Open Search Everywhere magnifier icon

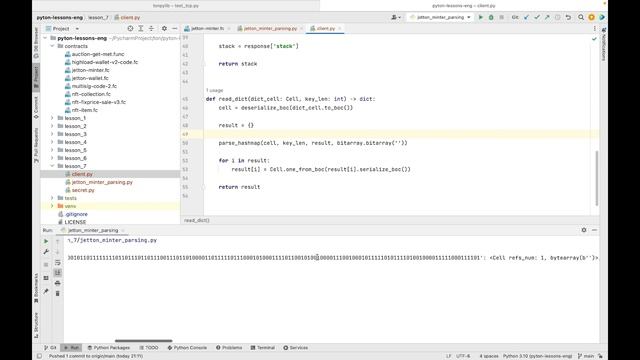pos(581,17)
